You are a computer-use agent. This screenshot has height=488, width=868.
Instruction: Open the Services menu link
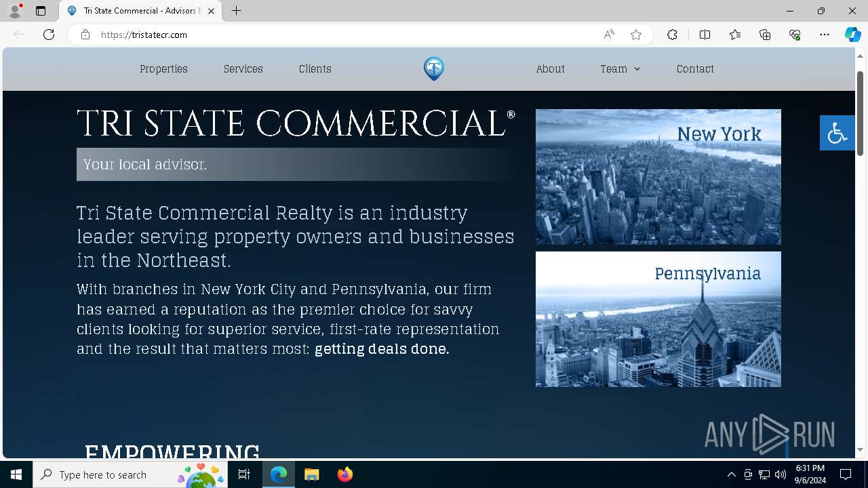[x=243, y=69]
